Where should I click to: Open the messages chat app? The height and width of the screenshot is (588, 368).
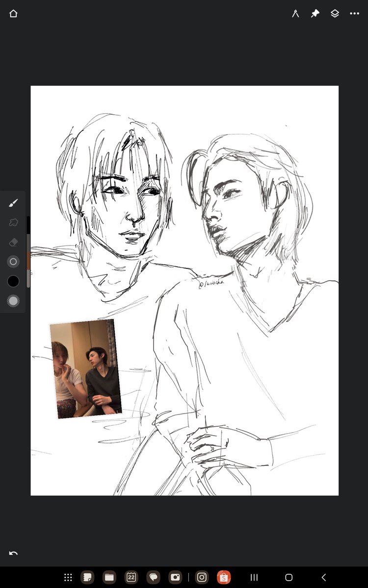click(153, 577)
